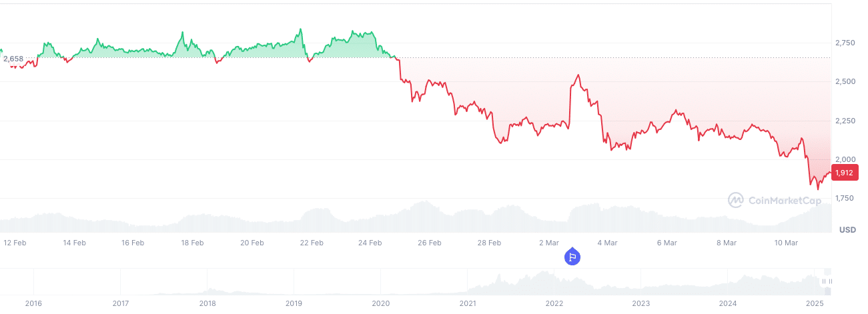
Task: Click the 2,000 price axis label
Action: [x=845, y=159]
